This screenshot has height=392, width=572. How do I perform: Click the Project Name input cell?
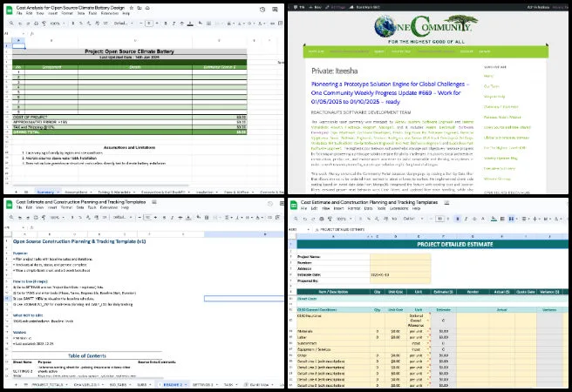point(399,257)
